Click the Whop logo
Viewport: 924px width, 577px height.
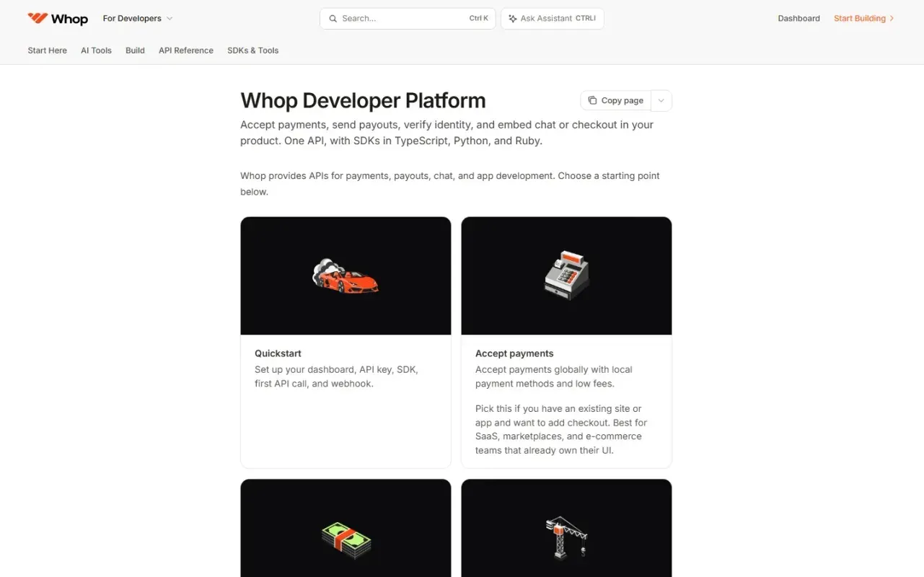click(58, 19)
